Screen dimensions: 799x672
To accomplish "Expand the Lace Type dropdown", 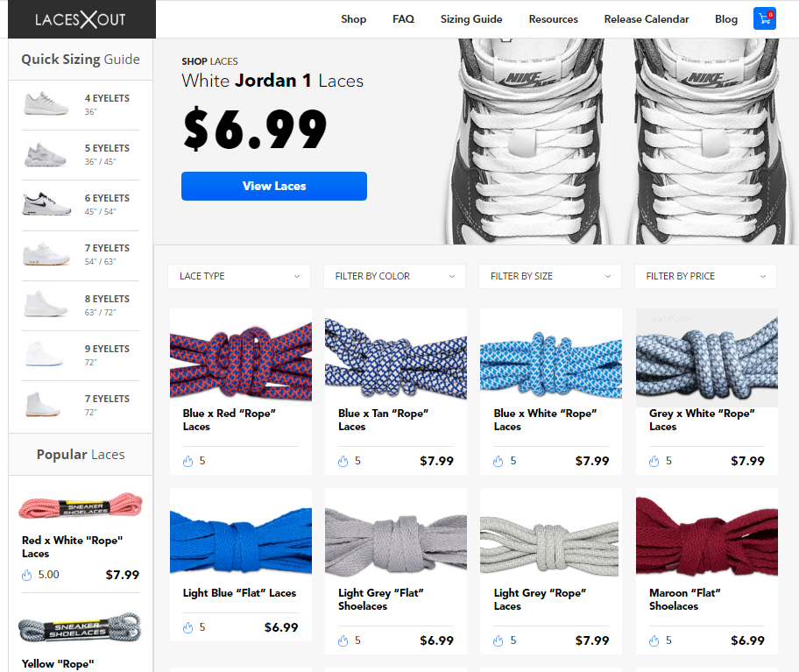I will pos(239,276).
